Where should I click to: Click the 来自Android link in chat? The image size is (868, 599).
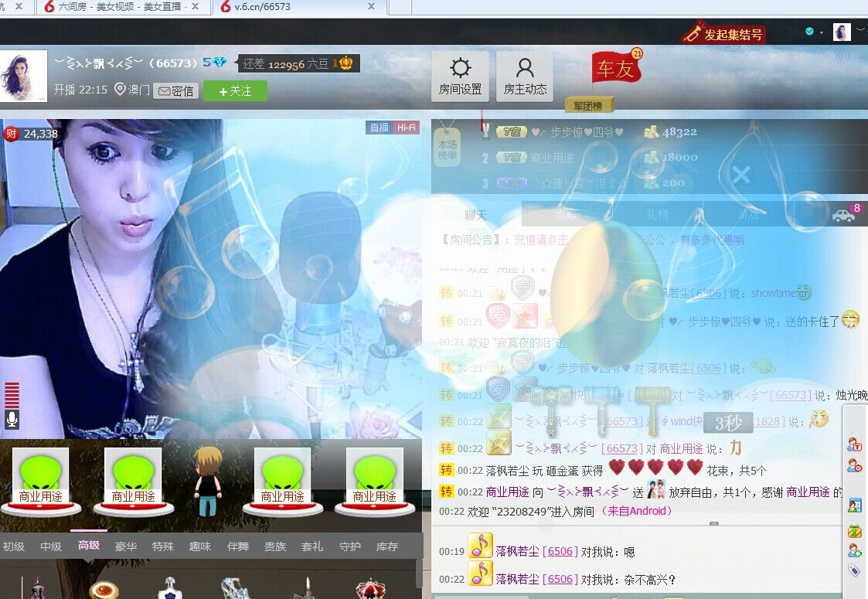[x=637, y=511]
